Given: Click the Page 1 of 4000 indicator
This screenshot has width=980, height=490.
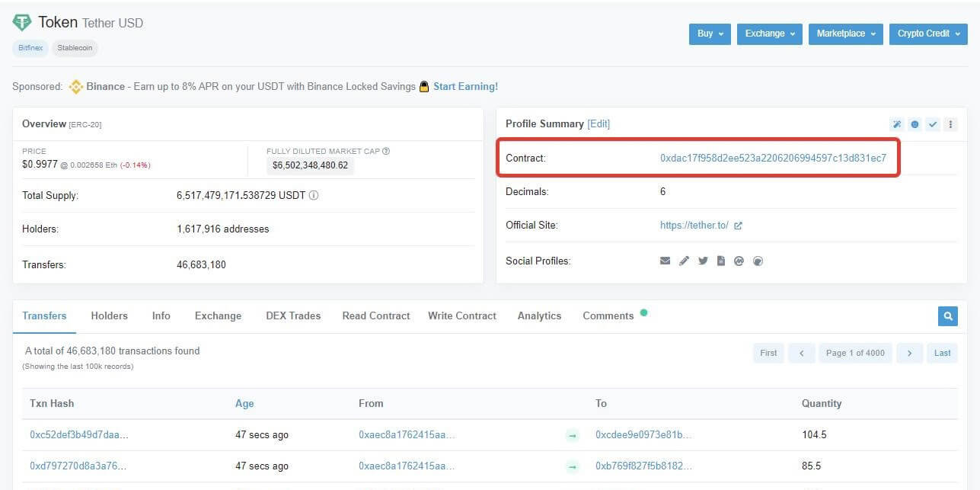Looking at the screenshot, I should click(855, 353).
